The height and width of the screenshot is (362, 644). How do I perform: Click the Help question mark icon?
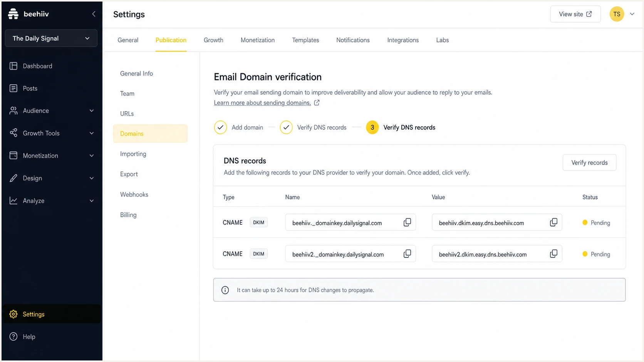click(13, 337)
